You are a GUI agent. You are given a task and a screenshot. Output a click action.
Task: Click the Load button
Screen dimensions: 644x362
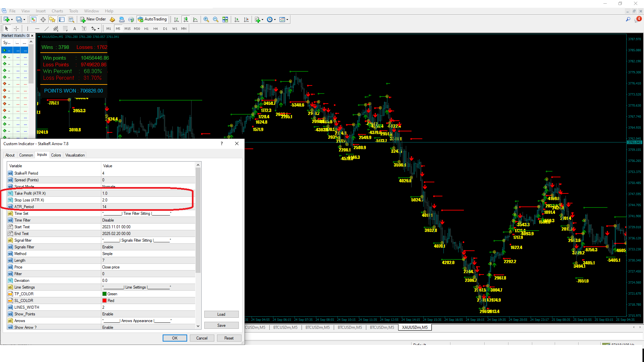221,314
